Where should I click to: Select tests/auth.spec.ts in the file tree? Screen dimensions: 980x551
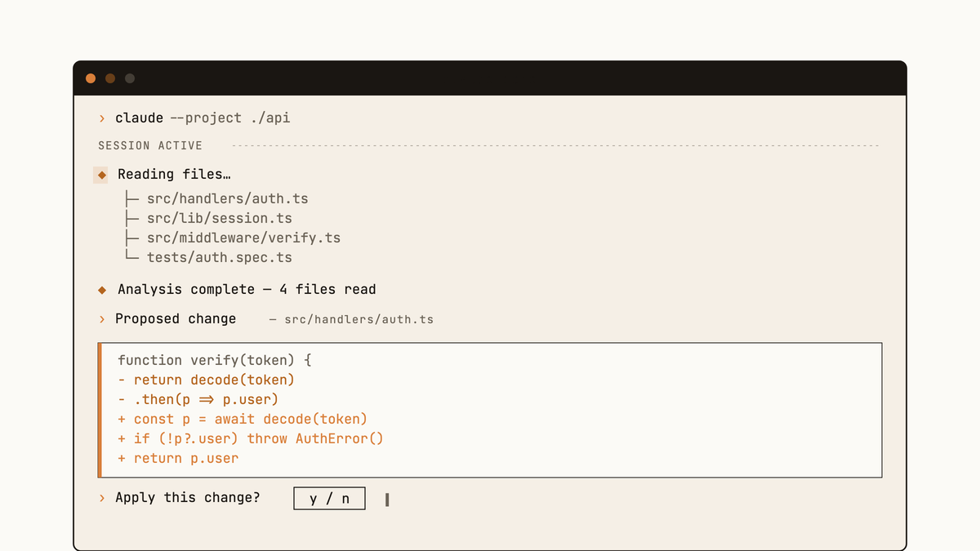point(220,257)
